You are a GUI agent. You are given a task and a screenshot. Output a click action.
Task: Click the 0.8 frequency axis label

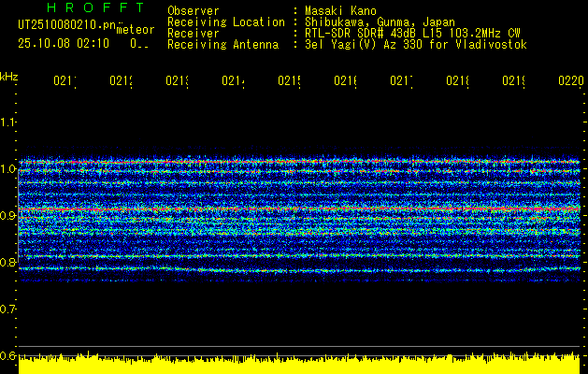(8, 263)
